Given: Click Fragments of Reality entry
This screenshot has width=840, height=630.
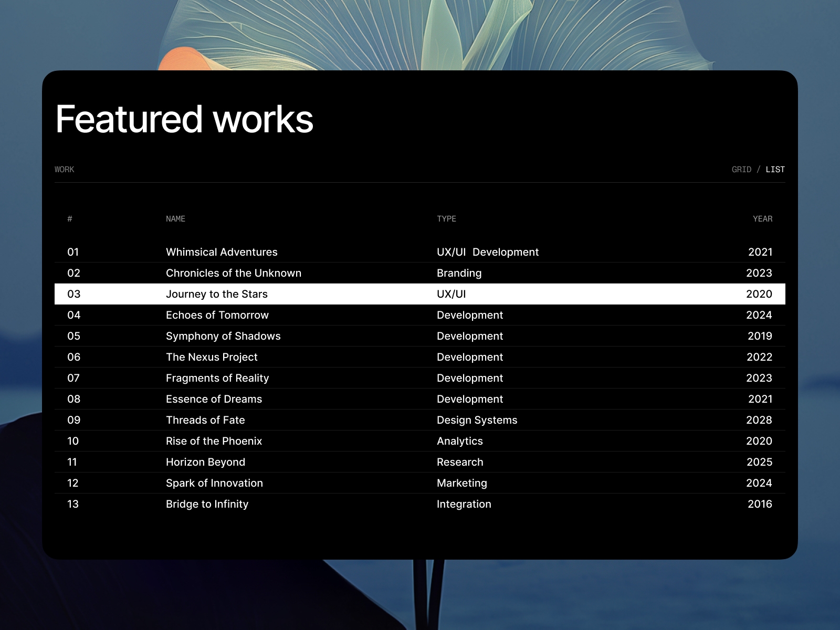Looking at the screenshot, I should (x=217, y=378).
